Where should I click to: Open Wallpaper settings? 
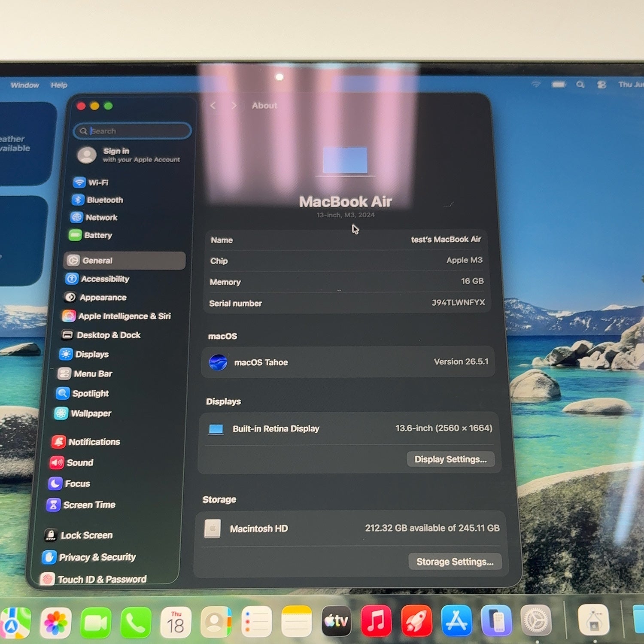point(83,413)
